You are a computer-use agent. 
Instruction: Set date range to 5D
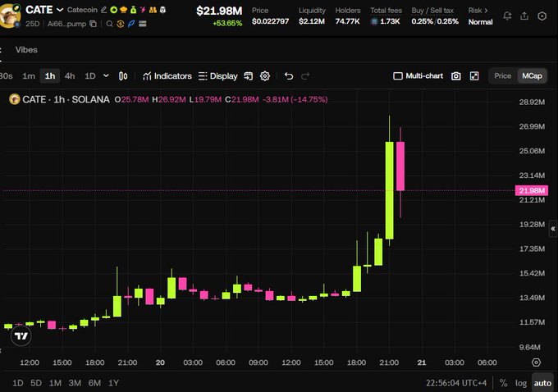tap(36, 383)
